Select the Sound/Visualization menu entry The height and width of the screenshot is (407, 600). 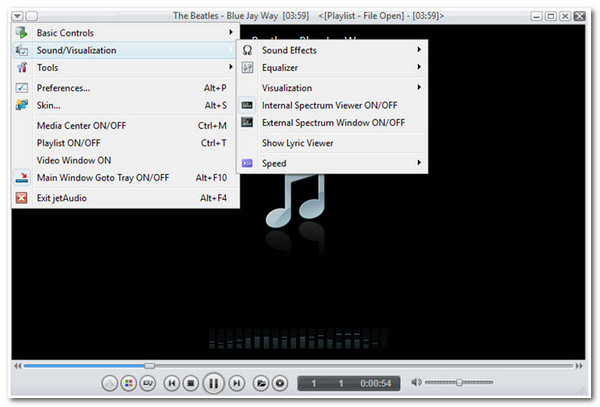[126, 50]
